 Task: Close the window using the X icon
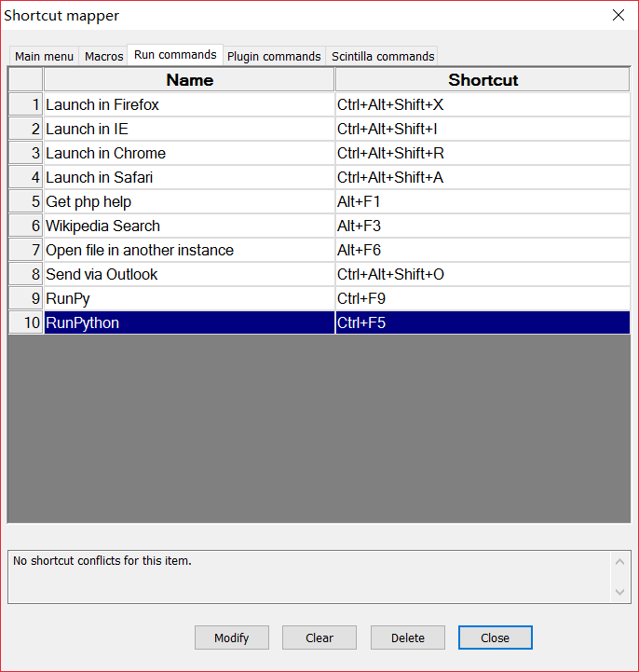pyautogui.click(x=618, y=15)
